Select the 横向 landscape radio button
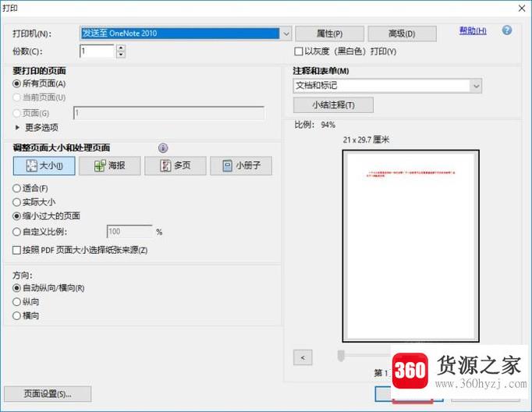The image size is (532, 412). click(x=16, y=315)
